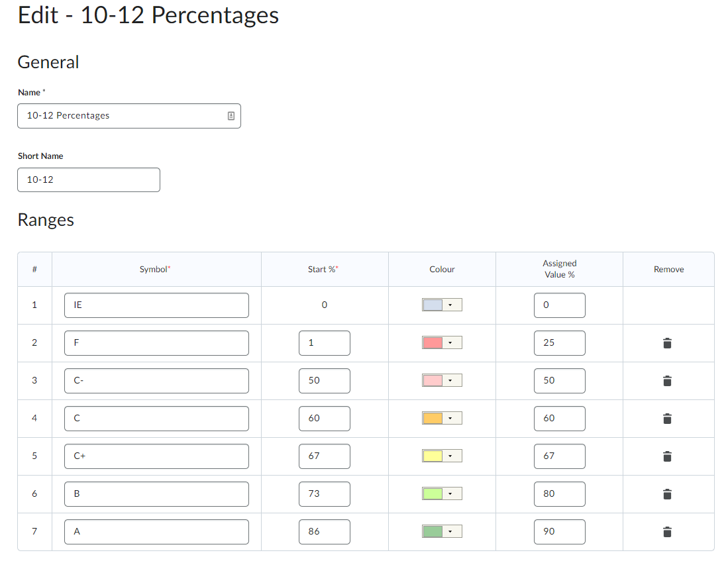
Task: Open colour dropdown for C- row
Action: tap(442, 380)
